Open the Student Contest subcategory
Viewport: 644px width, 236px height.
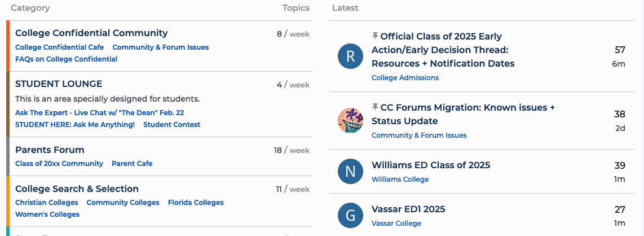171,124
